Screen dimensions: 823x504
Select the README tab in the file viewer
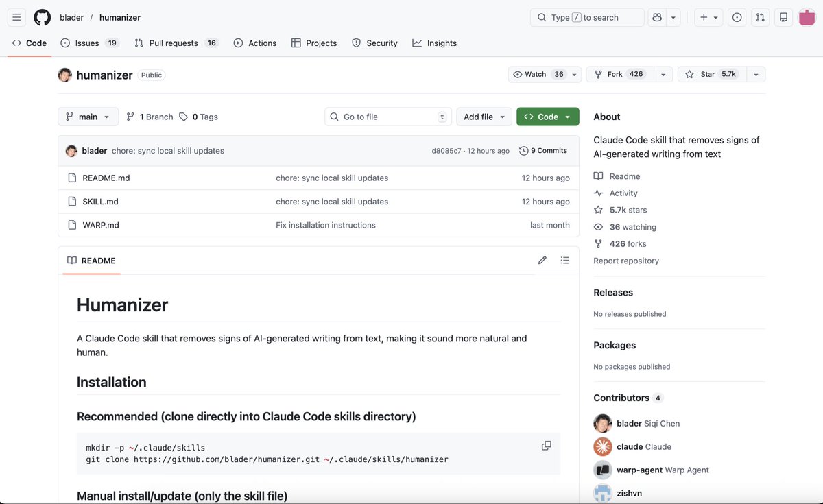91,261
